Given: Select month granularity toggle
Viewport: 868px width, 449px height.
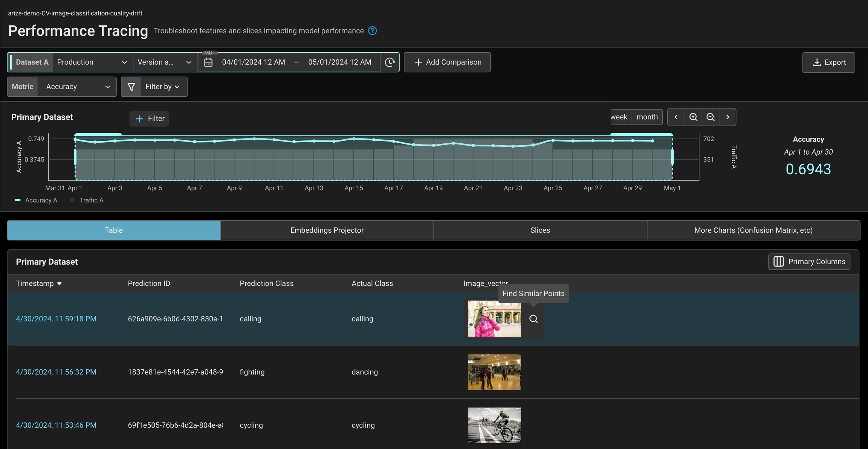Looking at the screenshot, I should click(x=647, y=117).
